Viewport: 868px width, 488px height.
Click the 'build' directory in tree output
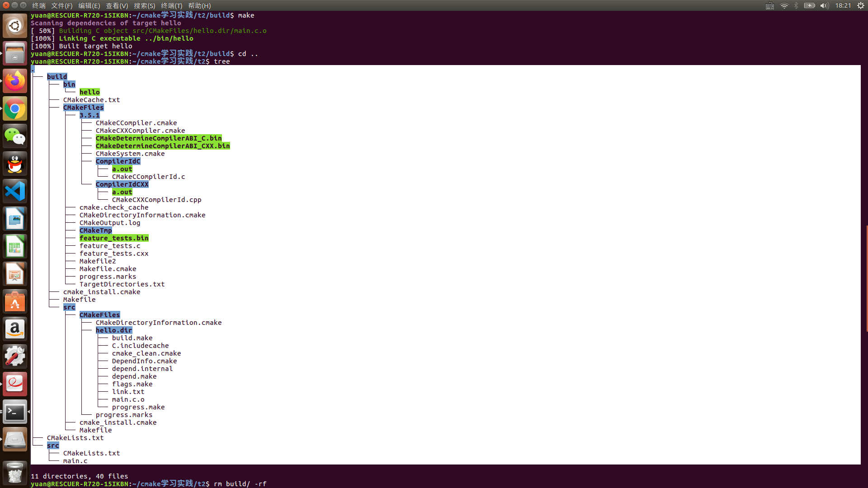[57, 77]
